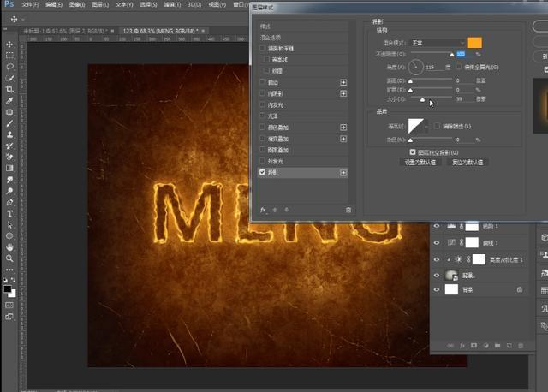The image size is (548, 392).
Task: Click the new adjustment layer icon
Action: [x=485, y=346]
